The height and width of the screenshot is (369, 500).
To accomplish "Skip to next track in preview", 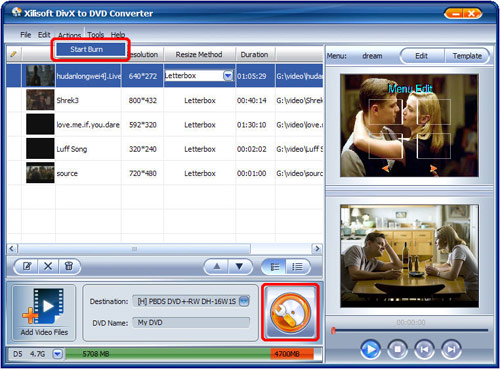I will pos(451,349).
